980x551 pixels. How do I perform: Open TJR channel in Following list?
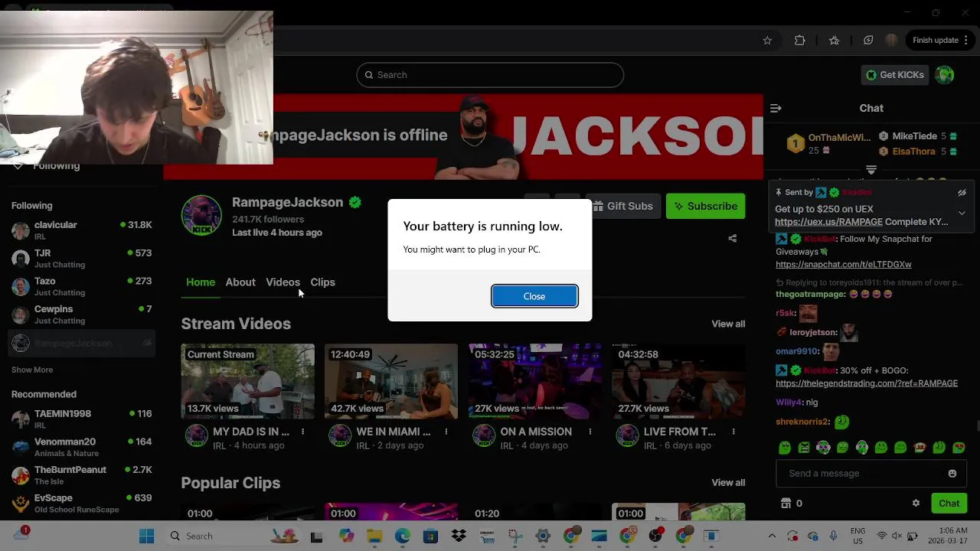[81, 258]
